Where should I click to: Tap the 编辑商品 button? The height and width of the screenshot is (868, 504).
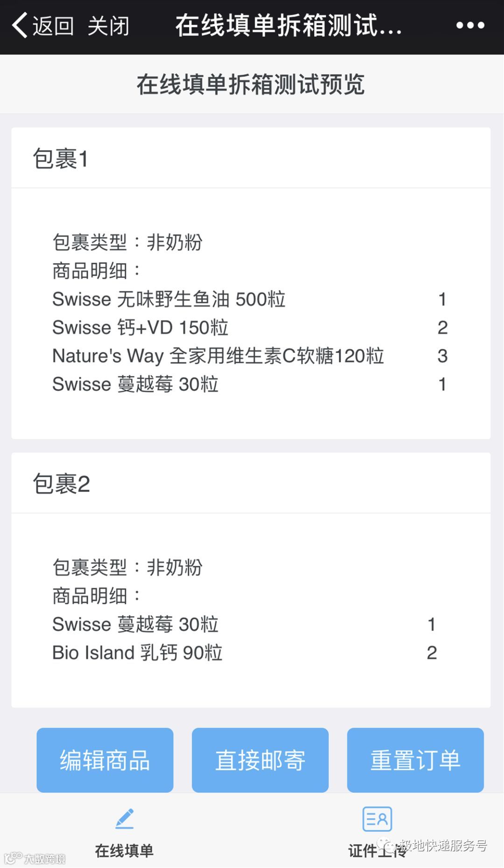tap(105, 760)
